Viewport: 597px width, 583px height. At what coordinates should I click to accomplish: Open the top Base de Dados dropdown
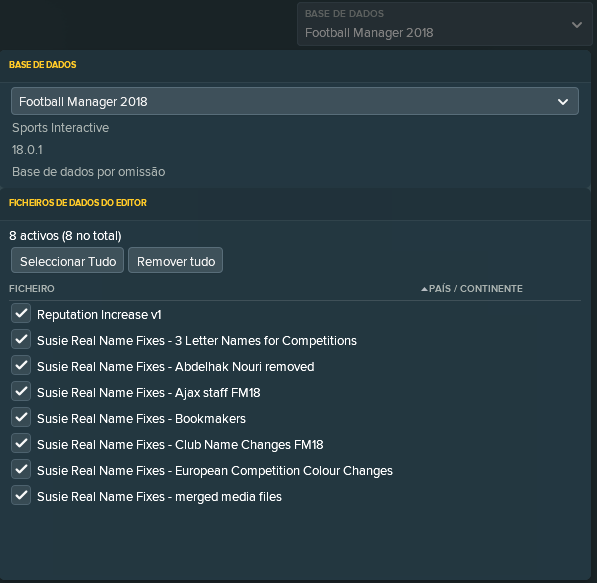tap(444, 24)
